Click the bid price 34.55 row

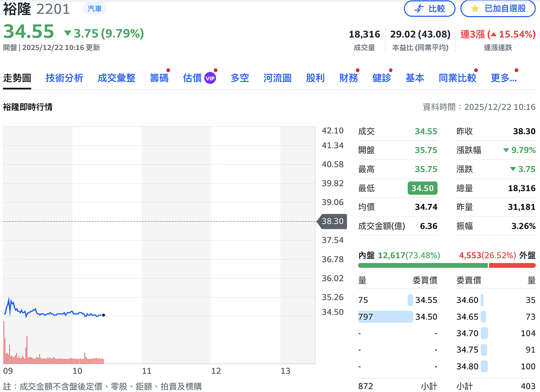398,300
